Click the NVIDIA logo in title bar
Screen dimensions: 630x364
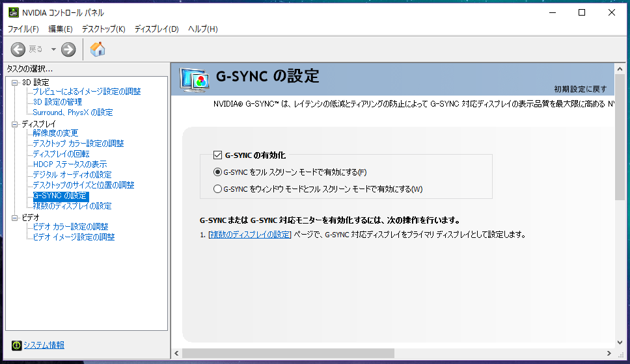13,12
